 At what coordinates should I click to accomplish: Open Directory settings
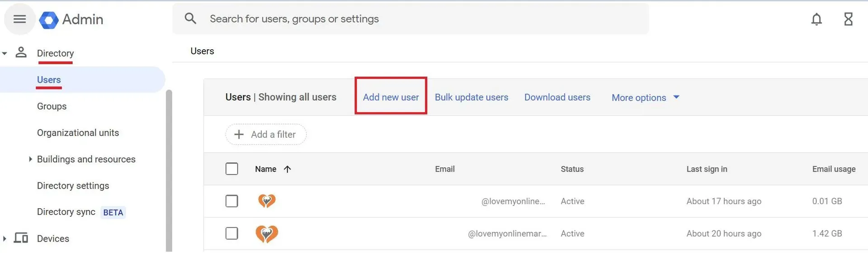click(x=73, y=186)
